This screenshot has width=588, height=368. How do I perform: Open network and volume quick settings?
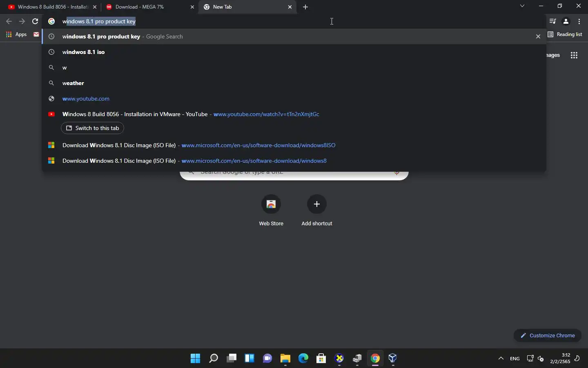click(x=535, y=359)
